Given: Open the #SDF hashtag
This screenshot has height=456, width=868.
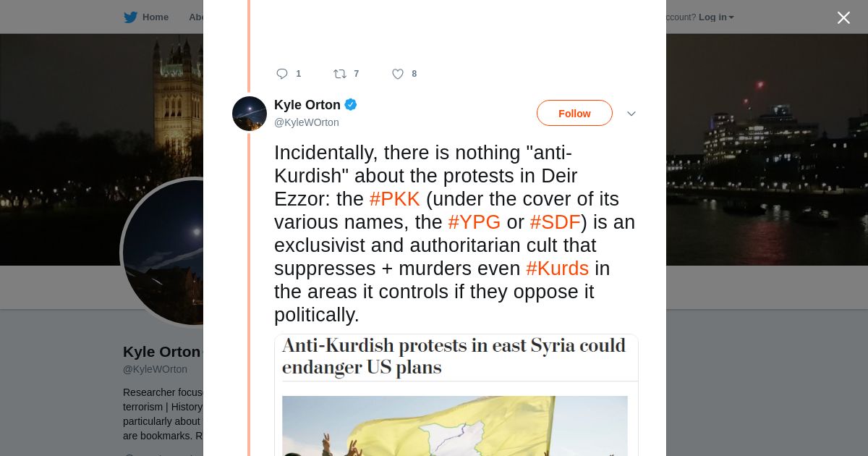Looking at the screenshot, I should pyautogui.click(x=556, y=222).
